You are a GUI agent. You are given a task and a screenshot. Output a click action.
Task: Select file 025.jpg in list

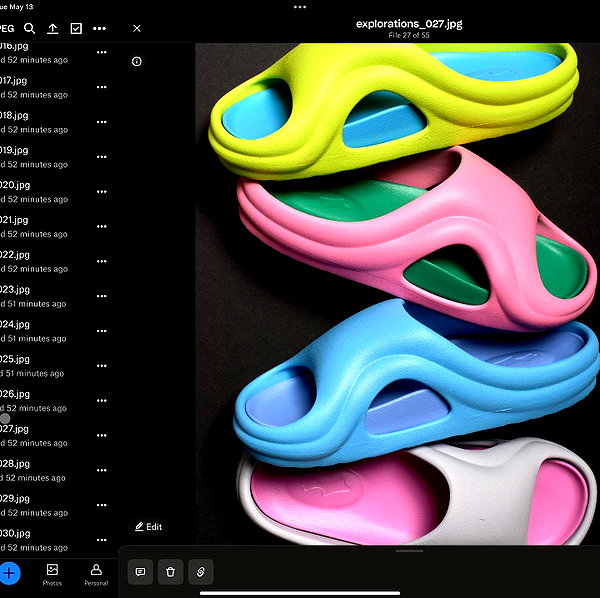57,366
